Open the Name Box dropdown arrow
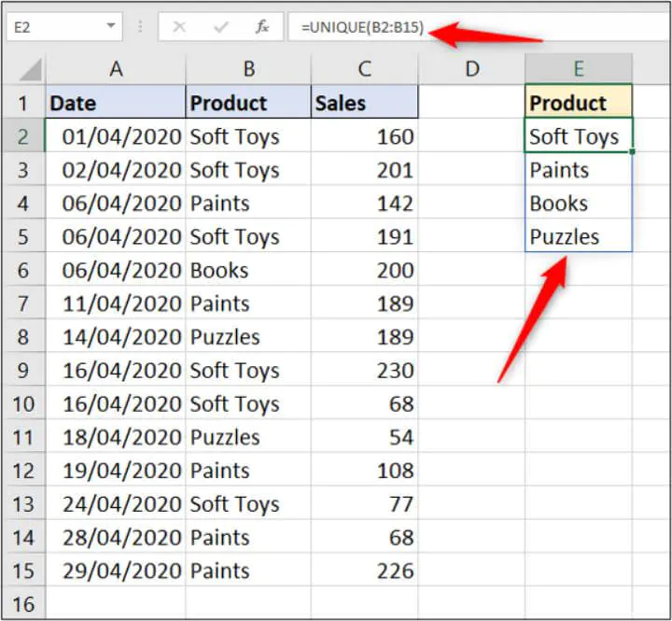672x621 pixels. coord(111,27)
